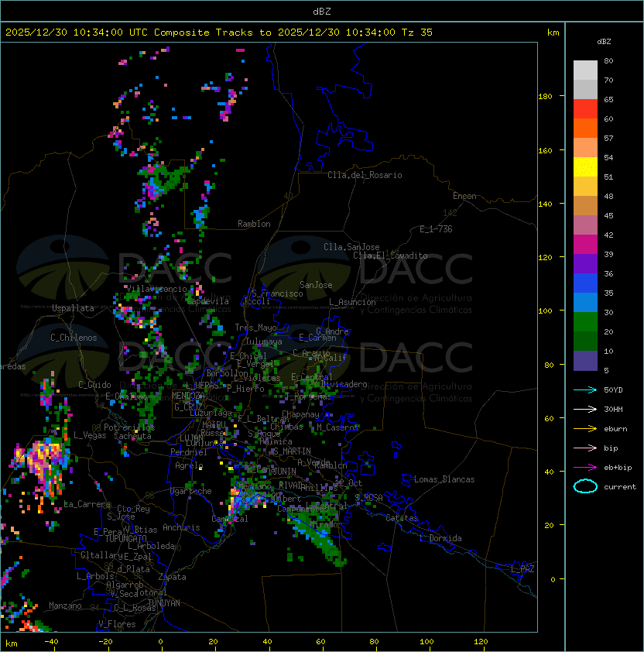This screenshot has width=644, height=652.
Task: Click the L_PAZ label
Action: (x=522, y=569)
